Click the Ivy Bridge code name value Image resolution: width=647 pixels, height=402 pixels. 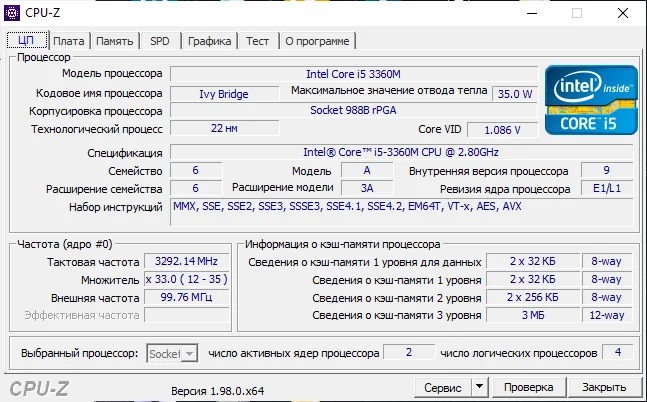pos(224,94)
